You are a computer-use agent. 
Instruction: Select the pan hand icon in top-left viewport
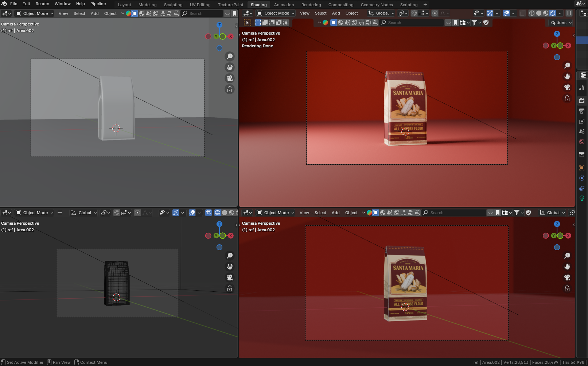pos(230,67)
